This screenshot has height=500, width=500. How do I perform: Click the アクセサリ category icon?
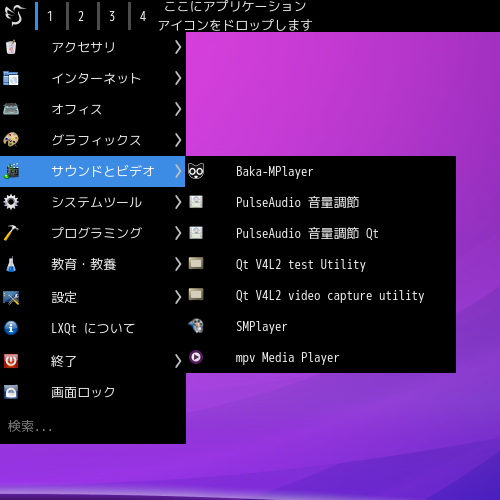(11, 47)
